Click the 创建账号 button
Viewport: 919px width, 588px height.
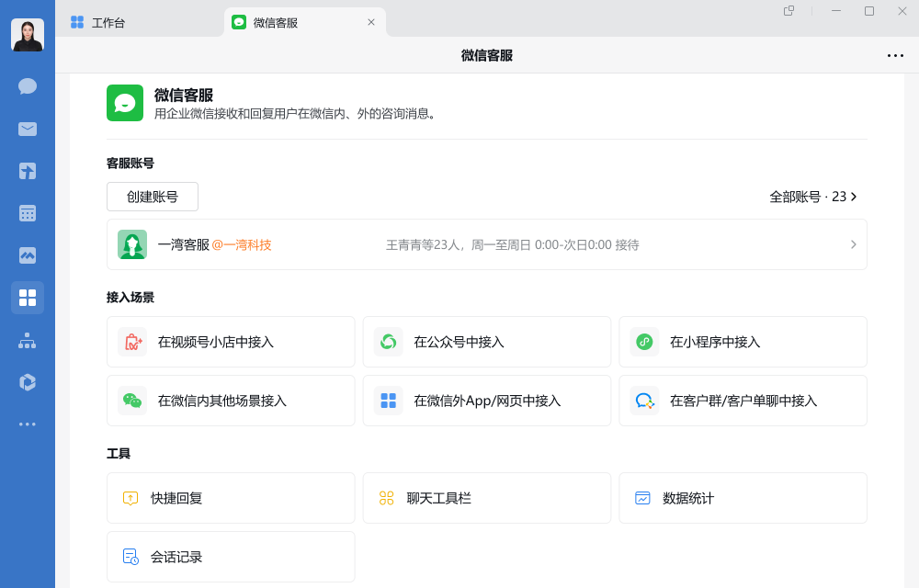153,197
